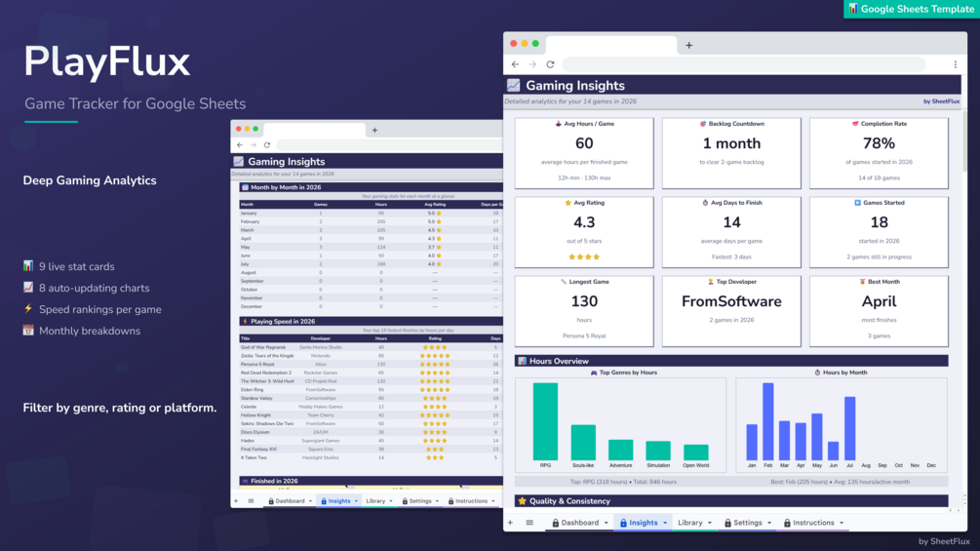The height and width of the screenshot is (551, 980).
Task: Open new tab in rear browser window
Action: pyautogui.click(x=374, y=130)
